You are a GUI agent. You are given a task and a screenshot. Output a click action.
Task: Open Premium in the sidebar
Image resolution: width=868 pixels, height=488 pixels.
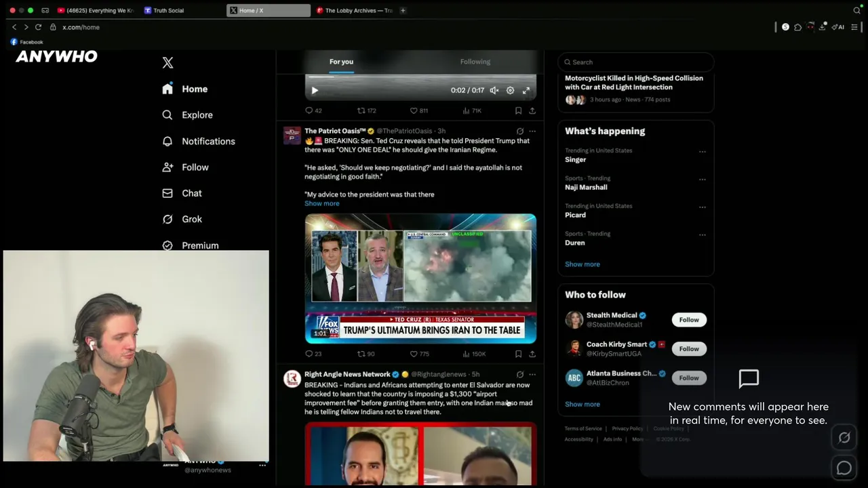tap(190, 245)
